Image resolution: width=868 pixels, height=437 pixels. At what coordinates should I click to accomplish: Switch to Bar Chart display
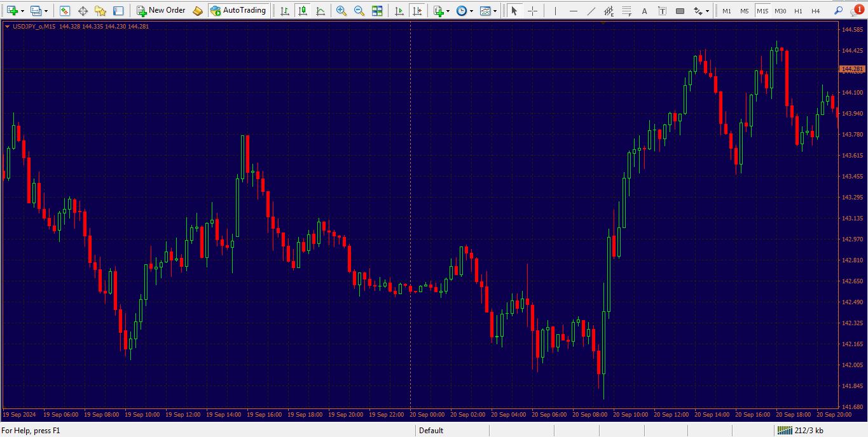tap(284, 11)
